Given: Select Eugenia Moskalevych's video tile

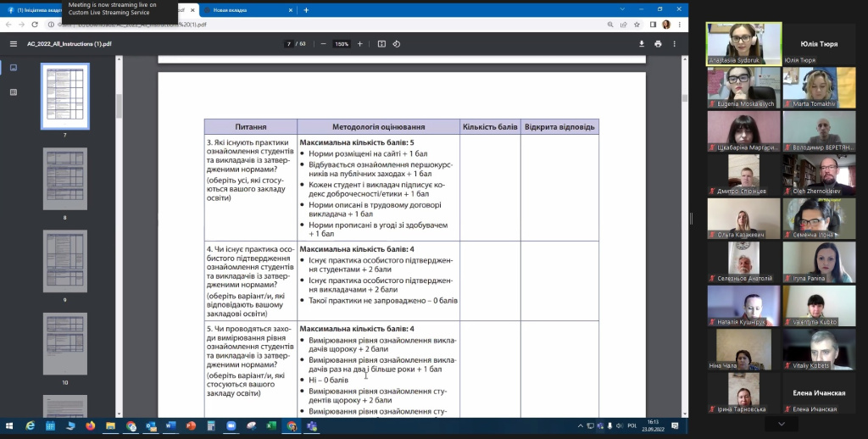Looking at the screenshot, I should (x=743, y=87).
